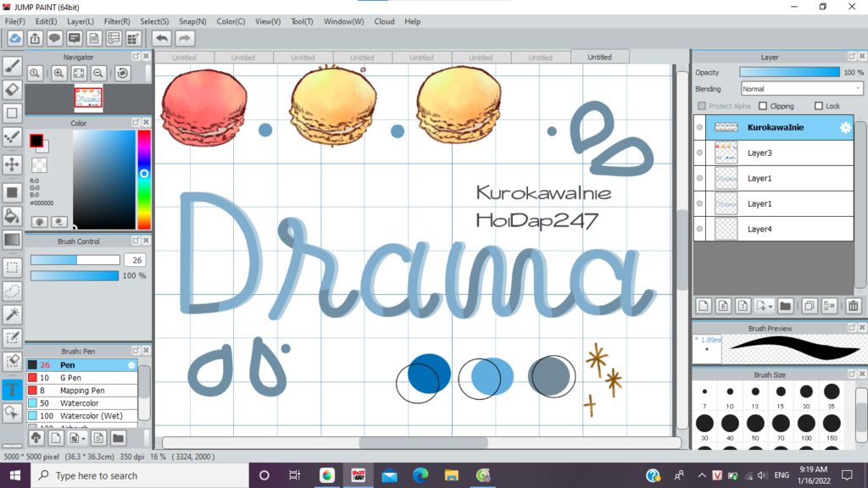Viewport: 868px width, 488px height.
Task: Select the Gradient tool
Action: tap(12, 240)
